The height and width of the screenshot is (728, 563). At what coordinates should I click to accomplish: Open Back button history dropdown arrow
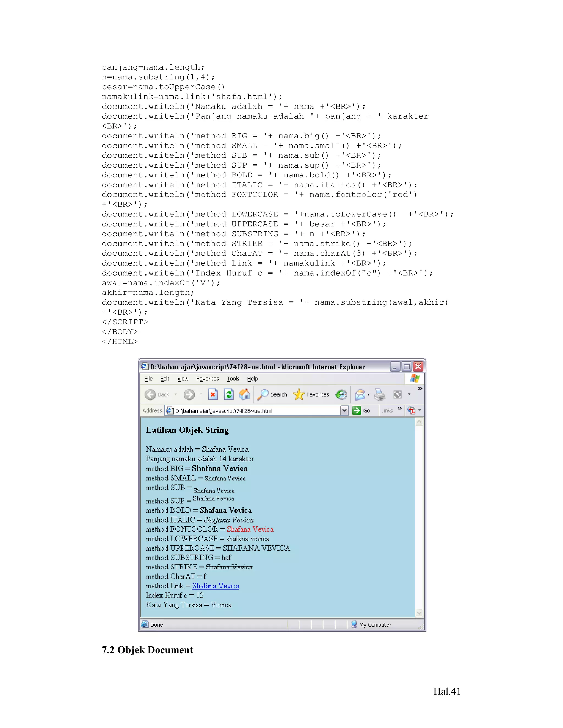(175, 395)
